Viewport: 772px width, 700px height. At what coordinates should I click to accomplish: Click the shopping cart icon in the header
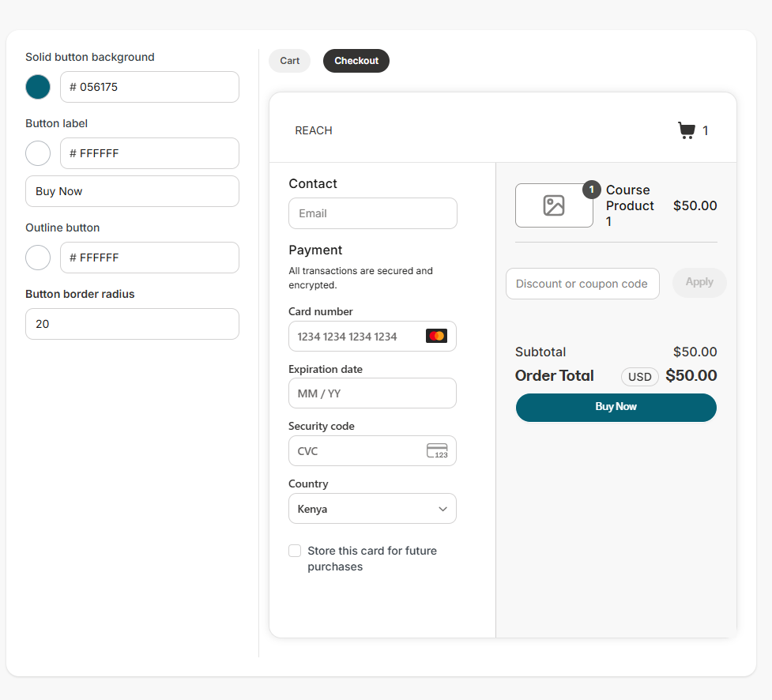click(x=686, y=130)
